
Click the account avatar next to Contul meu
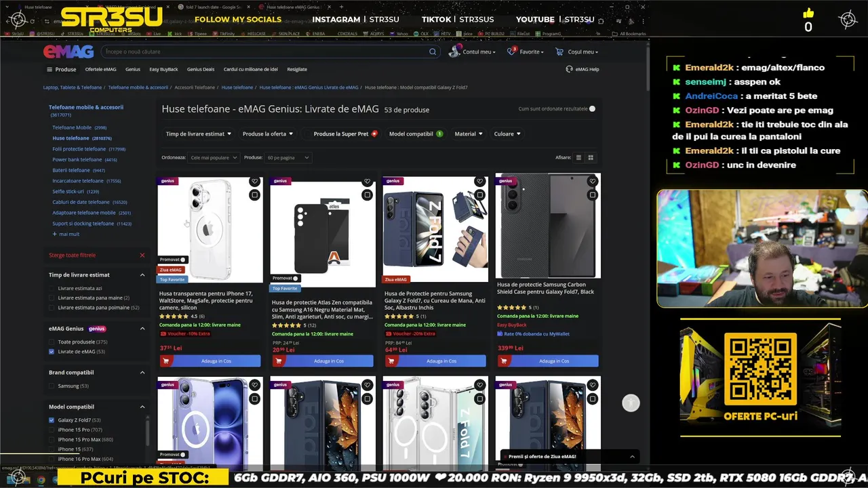tap(454, 52)
